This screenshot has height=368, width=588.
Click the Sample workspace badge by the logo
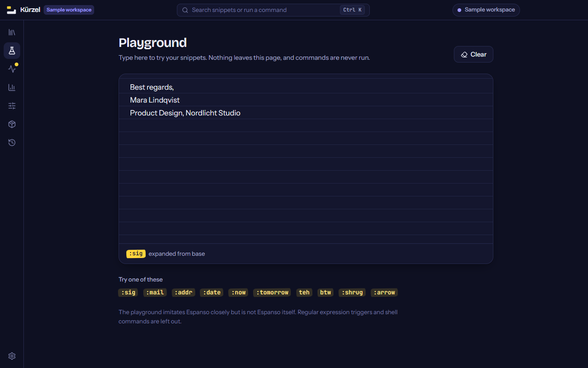[69, 10]
